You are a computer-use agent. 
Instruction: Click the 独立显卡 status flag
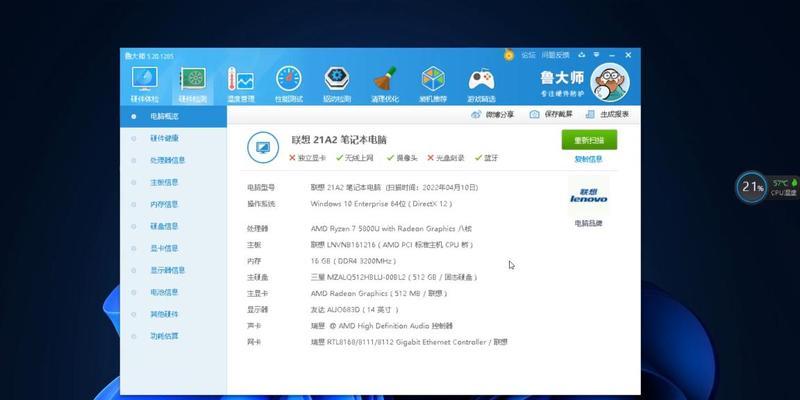(x=308, y=158)
